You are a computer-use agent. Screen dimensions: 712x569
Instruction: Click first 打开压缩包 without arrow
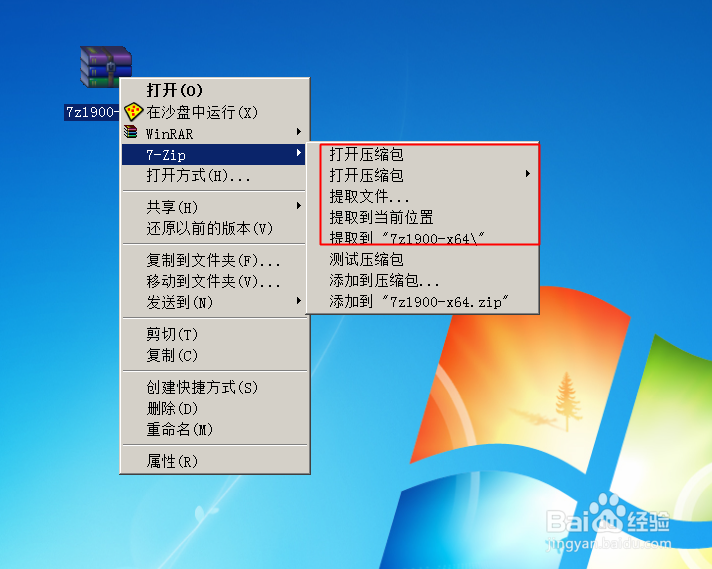click(x=422, y=154)
